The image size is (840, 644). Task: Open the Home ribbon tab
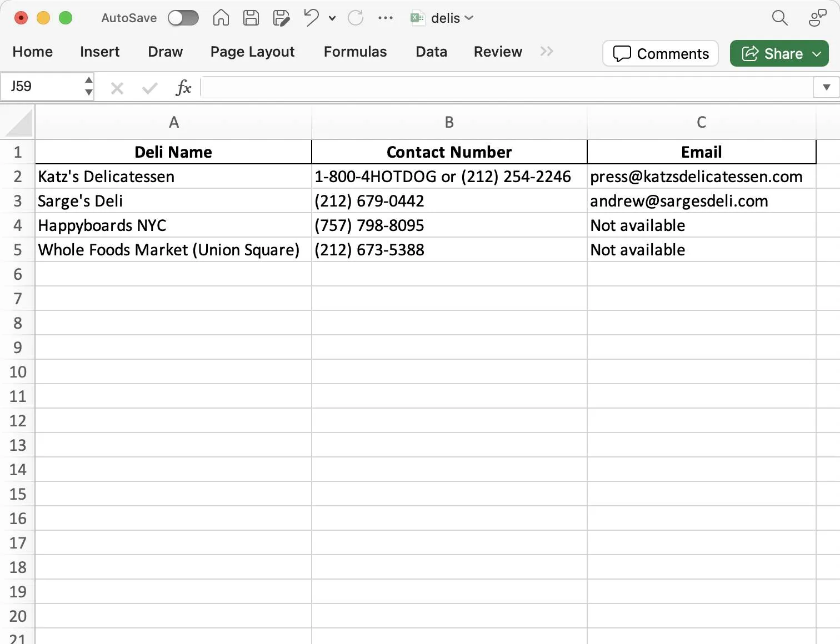(33, 52)
